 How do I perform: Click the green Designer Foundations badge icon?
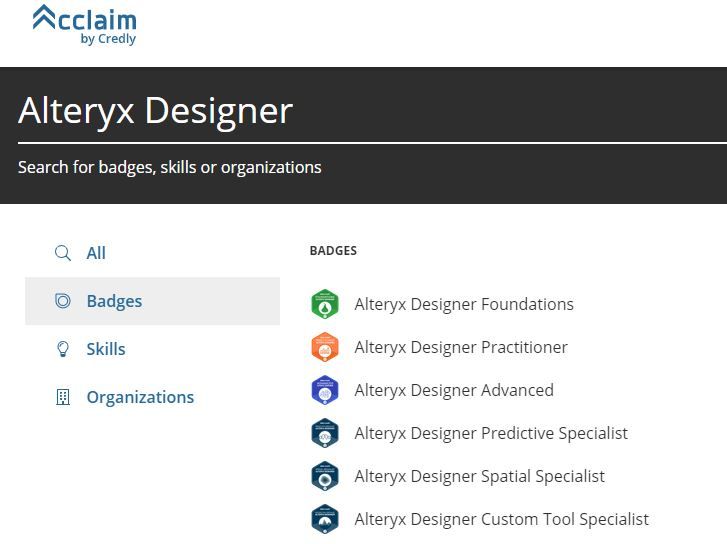pos(325,304)
